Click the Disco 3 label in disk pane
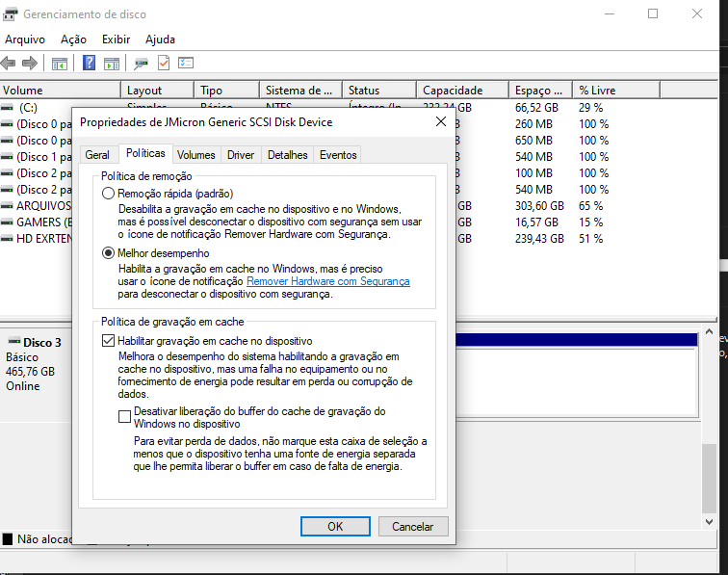 (x=41, y=343)
